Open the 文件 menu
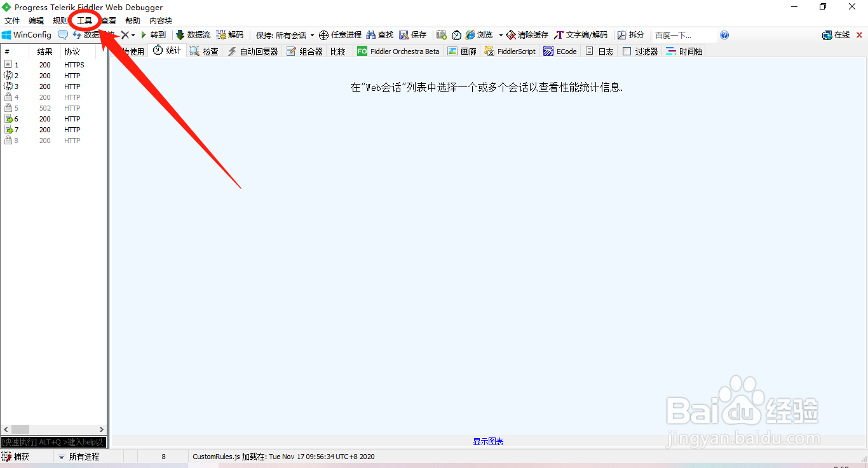The height and width of the screenshot is (468, 868). click(x=12, y=21)
